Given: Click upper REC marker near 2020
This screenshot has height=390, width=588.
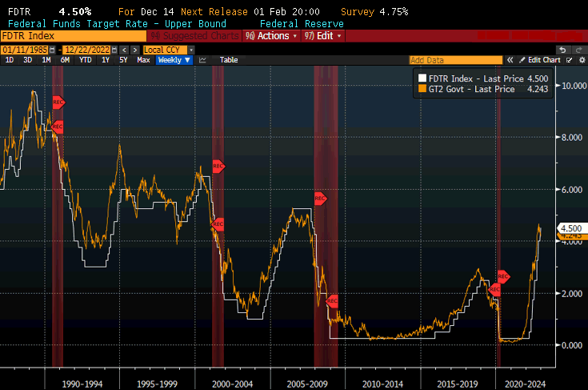Looking at the screenshot, I should 504,276.
